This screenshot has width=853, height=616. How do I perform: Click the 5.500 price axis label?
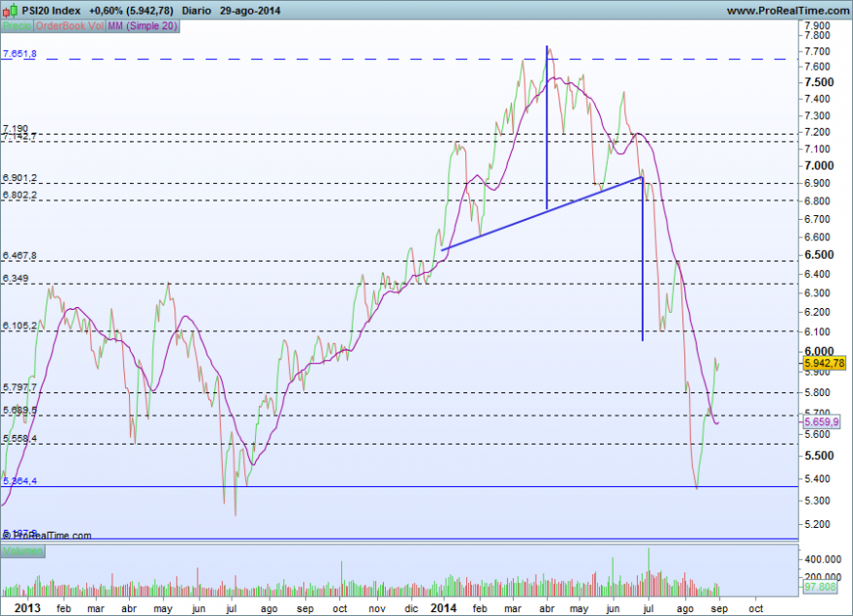819,455
